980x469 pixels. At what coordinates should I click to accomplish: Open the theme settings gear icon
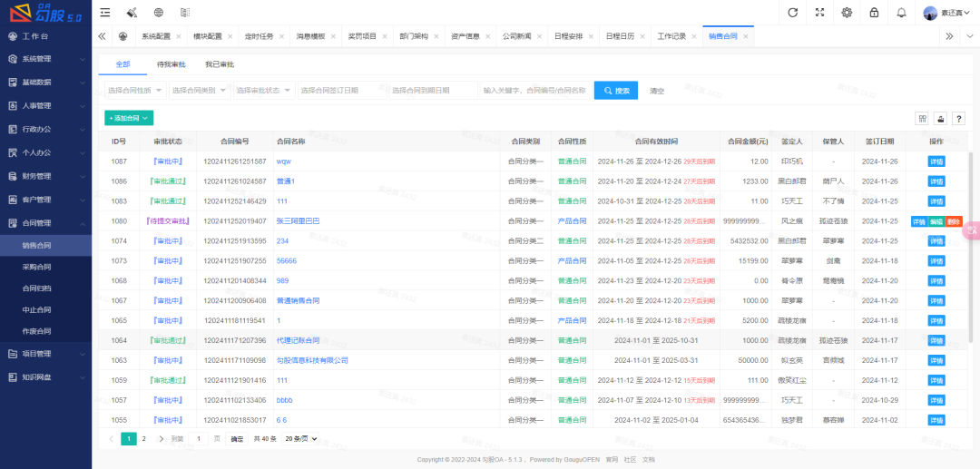[847, 13]
